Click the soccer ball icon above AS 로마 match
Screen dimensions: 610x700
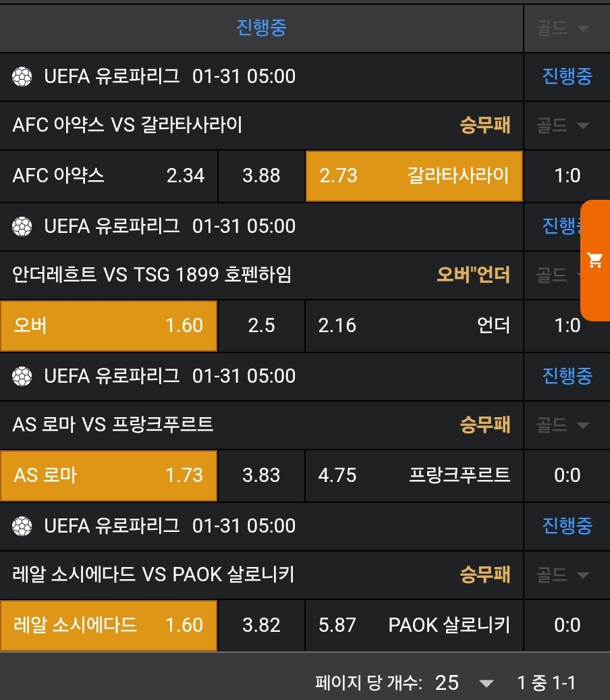click(x=22, y=376)
